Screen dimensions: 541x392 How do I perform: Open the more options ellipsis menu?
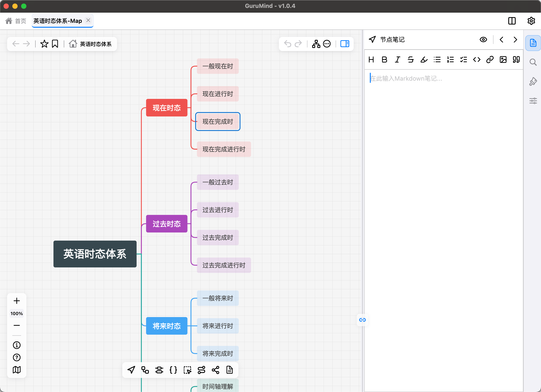tap(327, 44)
